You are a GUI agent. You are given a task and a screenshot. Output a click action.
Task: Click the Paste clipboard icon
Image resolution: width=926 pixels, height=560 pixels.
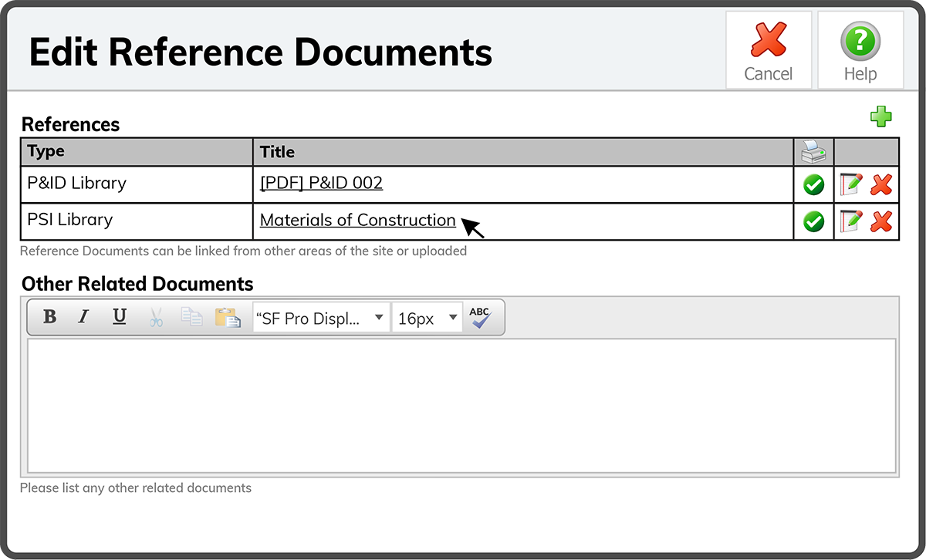pos(227,318)
